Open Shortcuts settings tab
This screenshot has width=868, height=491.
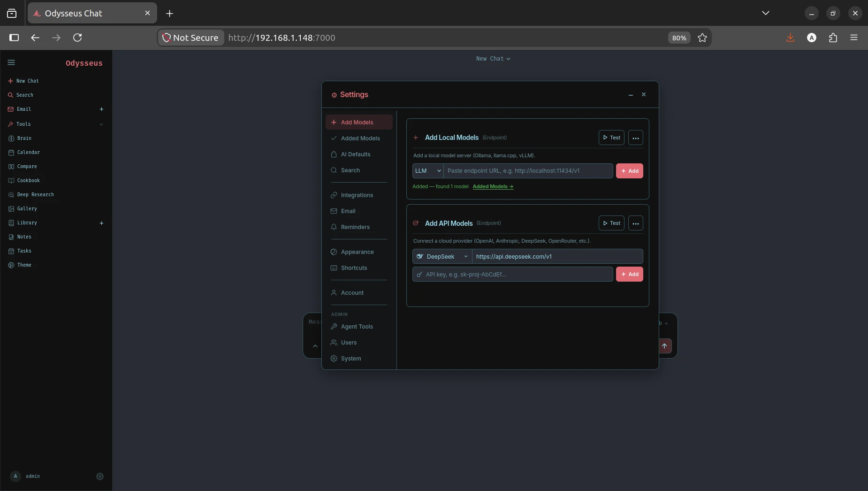[x=359, y=268]
